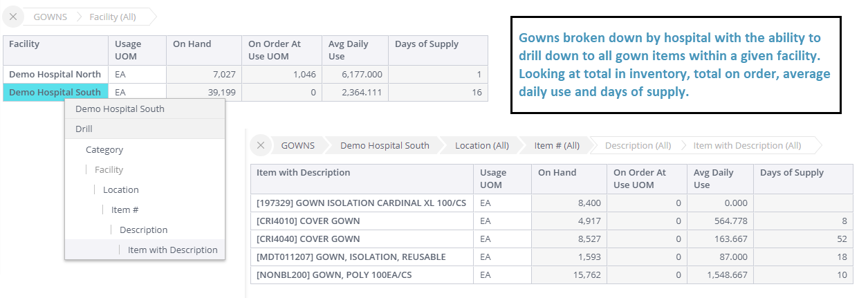Screen dimensions: 868x298
Task: Click the Description (All) breadcrumb
Action: click(638, 145)
